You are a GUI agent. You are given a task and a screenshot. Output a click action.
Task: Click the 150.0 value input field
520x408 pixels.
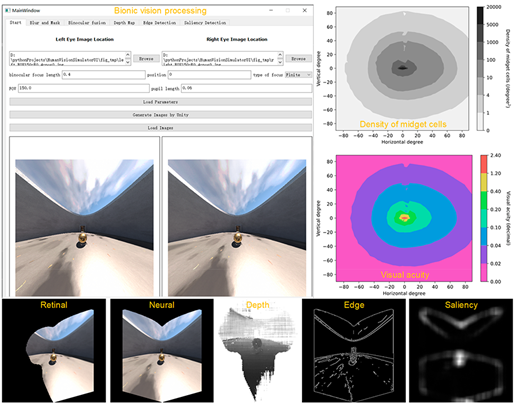tap(84, 88)
